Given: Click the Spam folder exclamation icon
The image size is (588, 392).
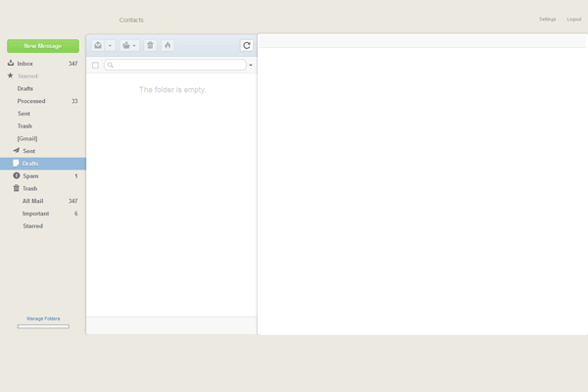Looking at the screenshot, I should tap(16, 175).
